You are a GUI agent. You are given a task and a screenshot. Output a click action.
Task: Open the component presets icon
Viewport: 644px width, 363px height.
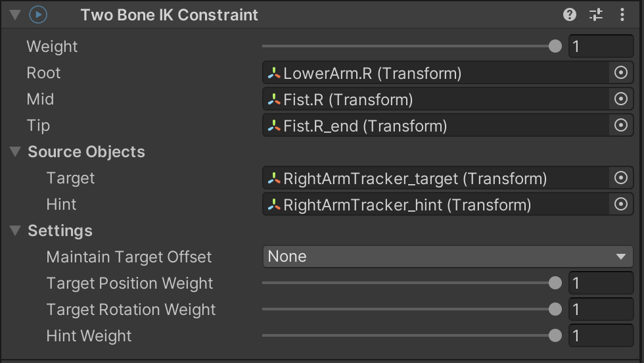(x=595, y=15)
